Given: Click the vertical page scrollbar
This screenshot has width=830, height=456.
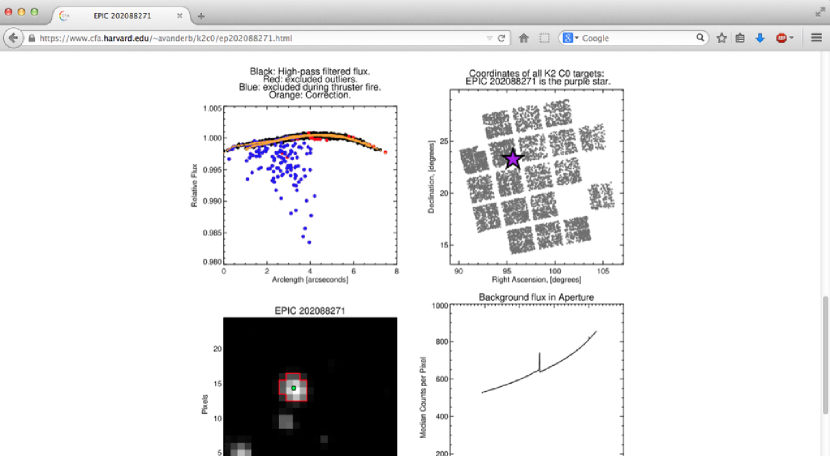Looking at the screenshot, I should 825,355.
